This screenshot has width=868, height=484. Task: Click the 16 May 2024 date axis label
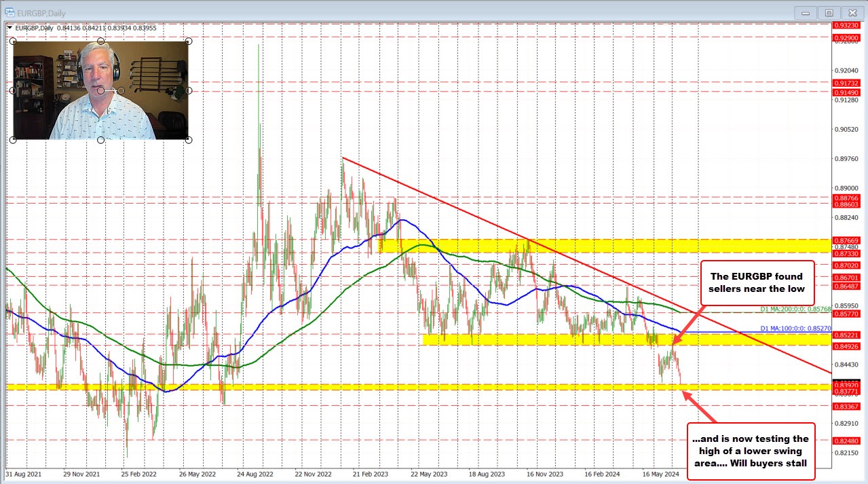tap(661, 475)
